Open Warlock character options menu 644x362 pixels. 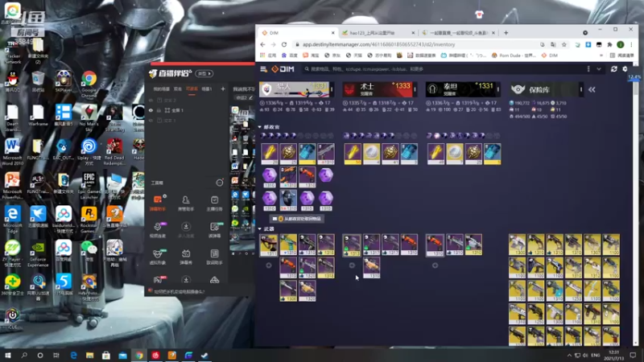click(415, 89)
